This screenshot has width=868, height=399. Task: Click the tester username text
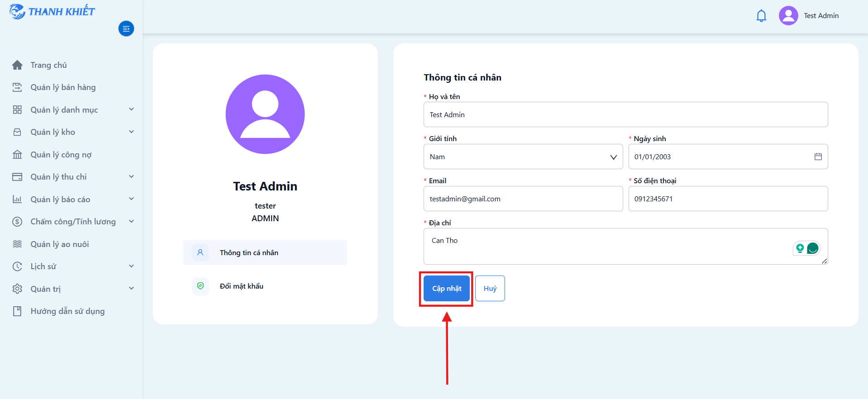(265, 206)
